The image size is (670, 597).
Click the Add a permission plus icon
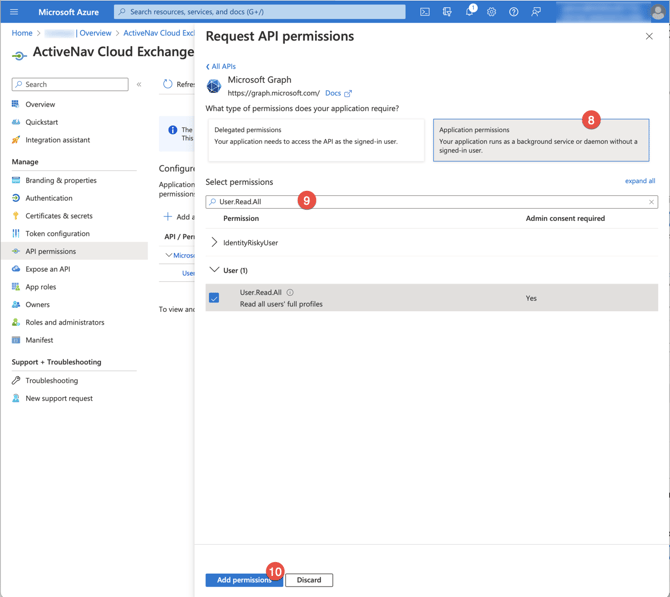168,217
